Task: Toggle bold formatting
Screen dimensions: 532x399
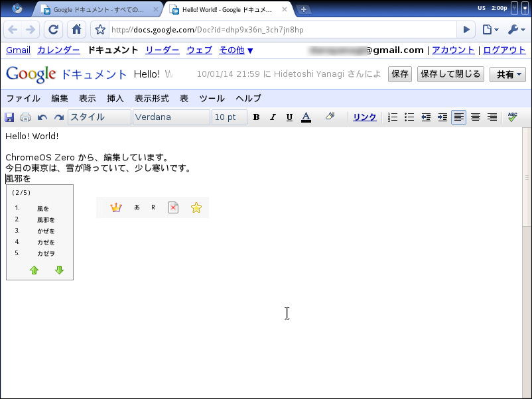Action: [256, 117]
